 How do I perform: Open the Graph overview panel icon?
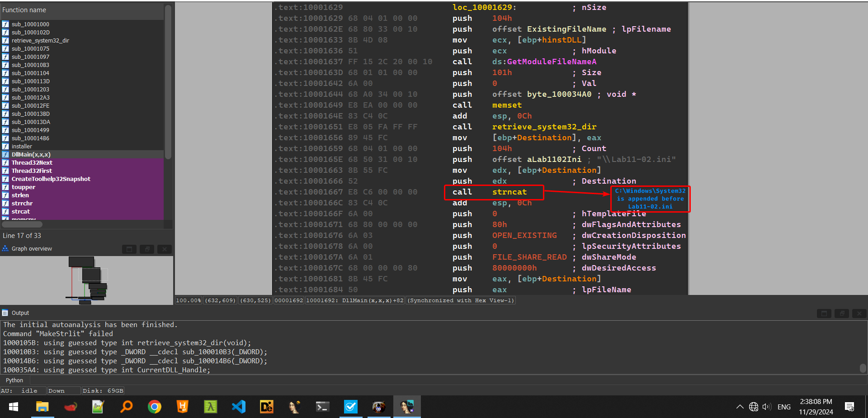click(5, 249)
